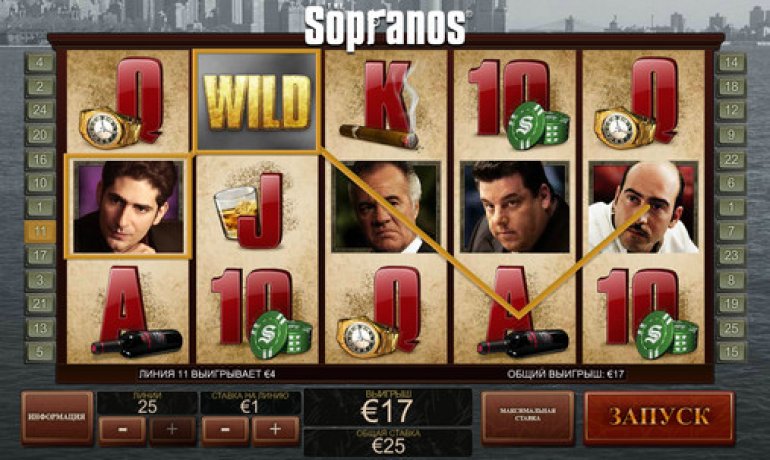The height and width of the screenshot is (460, 770).
Task: Decrease the number of lines with minus
Action: coord(122,430)
